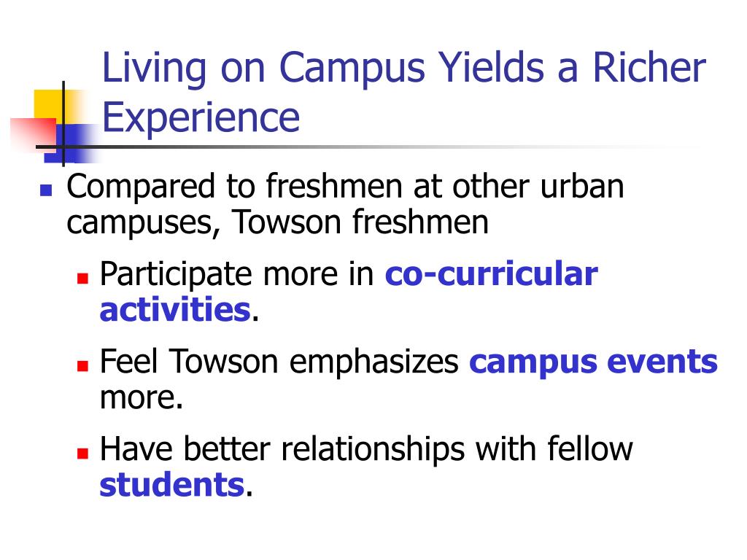The width and height of the screenshot is (747, 560).
Task: Select the blue square in logo graphic
Action: [x=71, y=143]
